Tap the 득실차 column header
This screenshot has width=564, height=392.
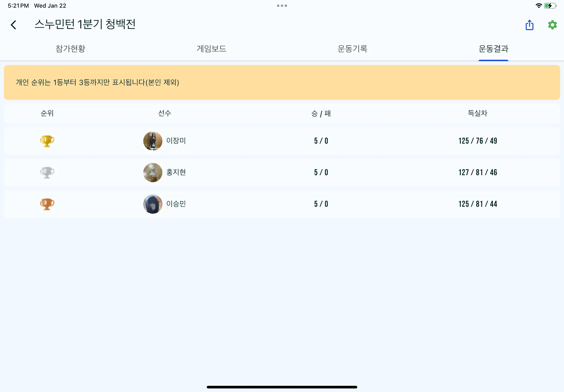[x=477, y=113]
